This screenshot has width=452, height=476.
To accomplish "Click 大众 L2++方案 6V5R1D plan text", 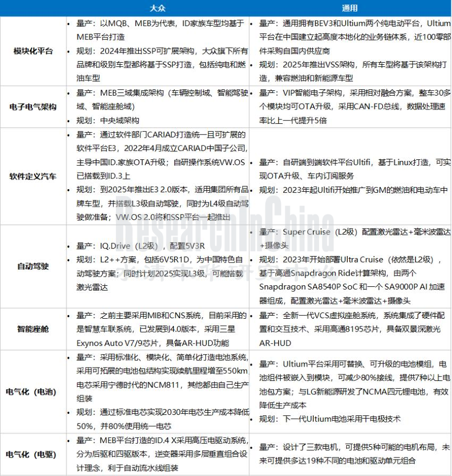I will click(x=160, y=274).
